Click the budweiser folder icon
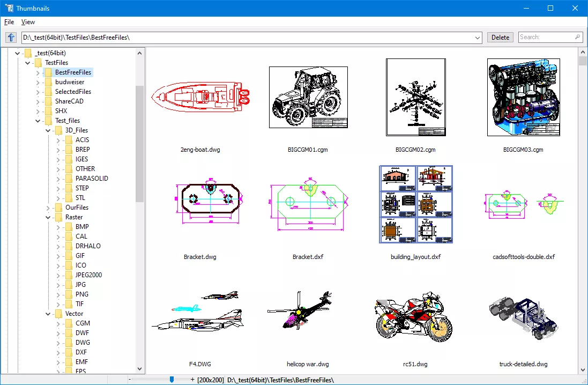 48,82
